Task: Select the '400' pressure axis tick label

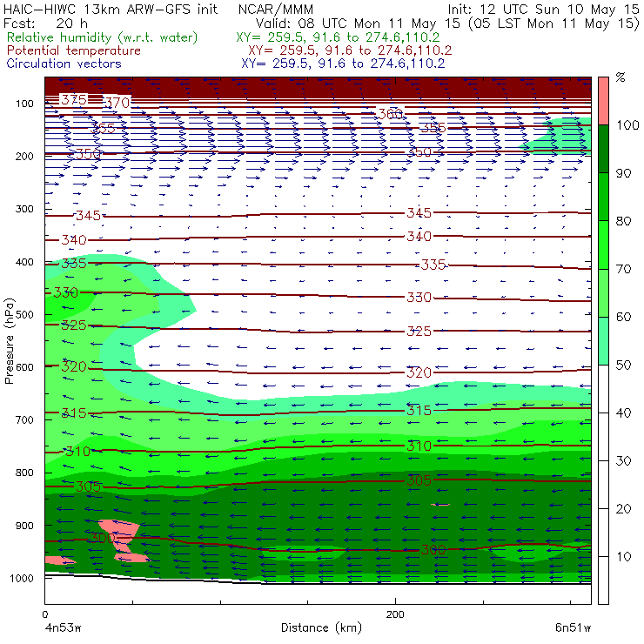Action: [24, 262]
